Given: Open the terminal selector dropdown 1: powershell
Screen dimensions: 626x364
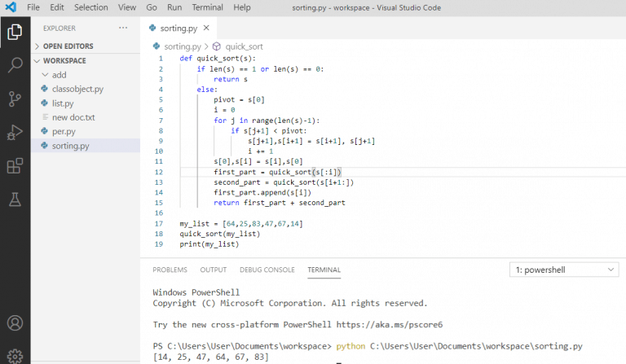Looking at the screenshot, I should 564,270.
